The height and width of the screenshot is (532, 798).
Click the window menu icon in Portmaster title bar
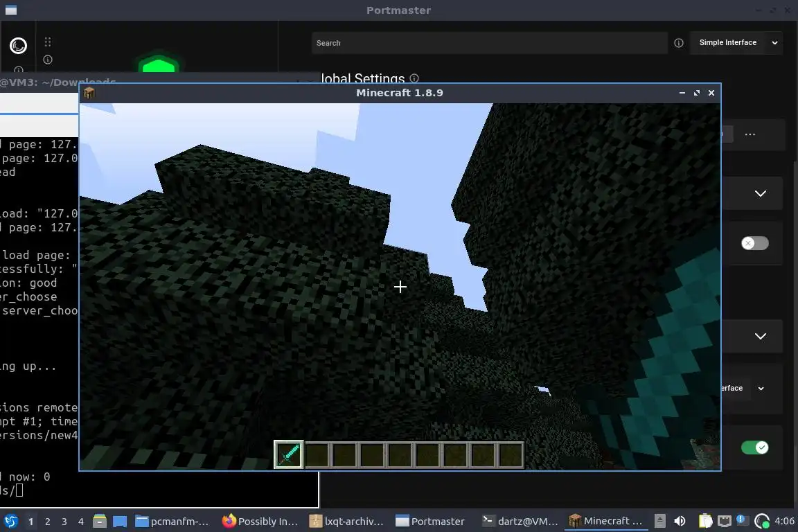coord(10,10)
